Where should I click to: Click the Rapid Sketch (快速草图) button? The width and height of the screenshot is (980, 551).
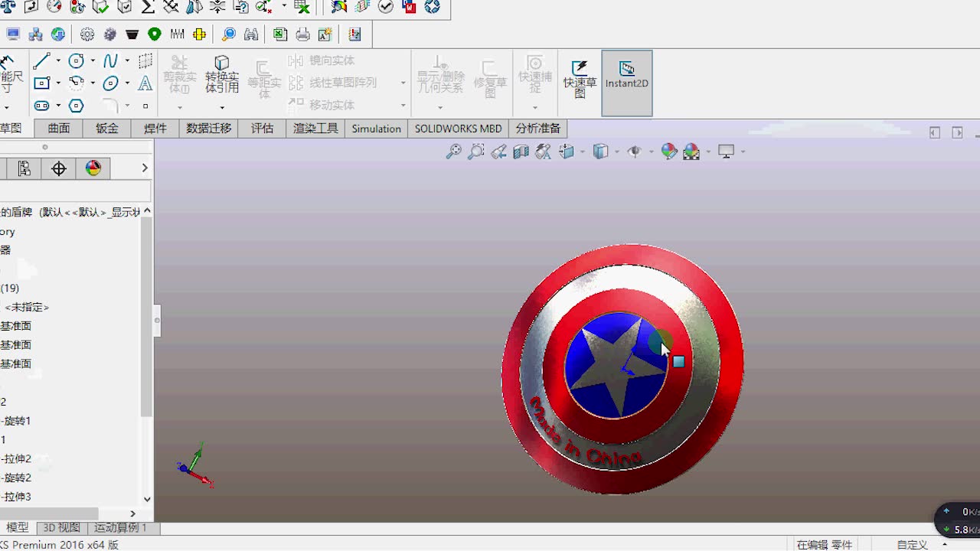coord(580,80)
